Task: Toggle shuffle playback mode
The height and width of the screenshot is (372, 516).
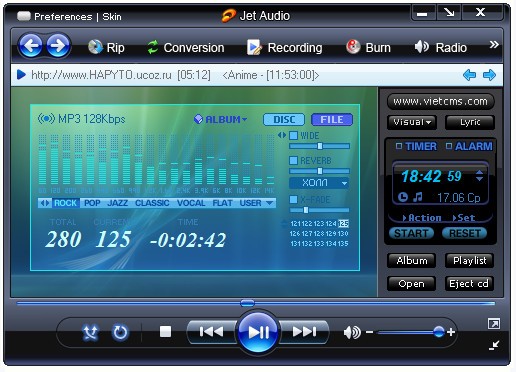Action: tap(90, 332)
